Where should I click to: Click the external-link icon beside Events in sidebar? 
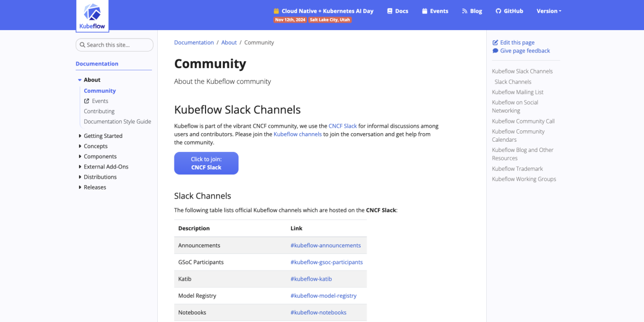[87, 101]
